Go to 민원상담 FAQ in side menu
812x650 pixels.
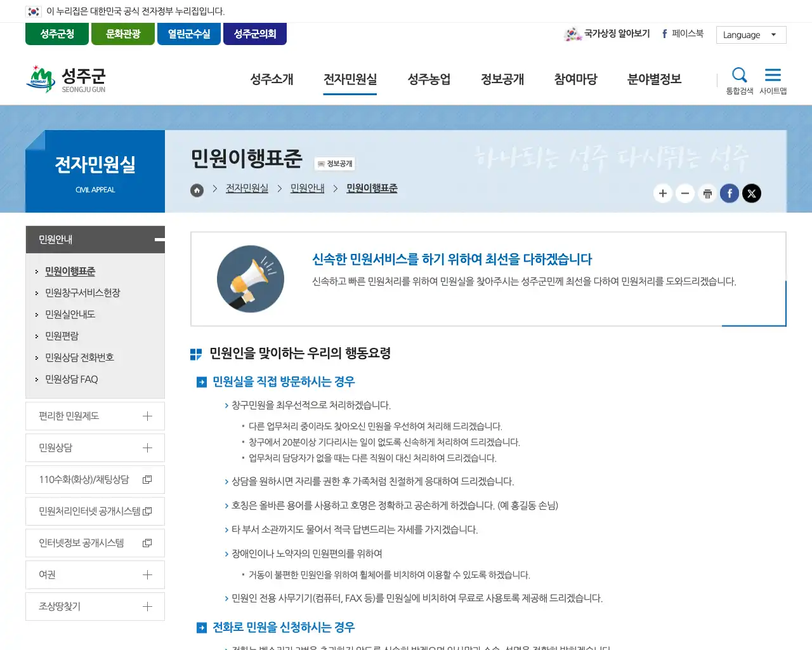tap(72, 380)
